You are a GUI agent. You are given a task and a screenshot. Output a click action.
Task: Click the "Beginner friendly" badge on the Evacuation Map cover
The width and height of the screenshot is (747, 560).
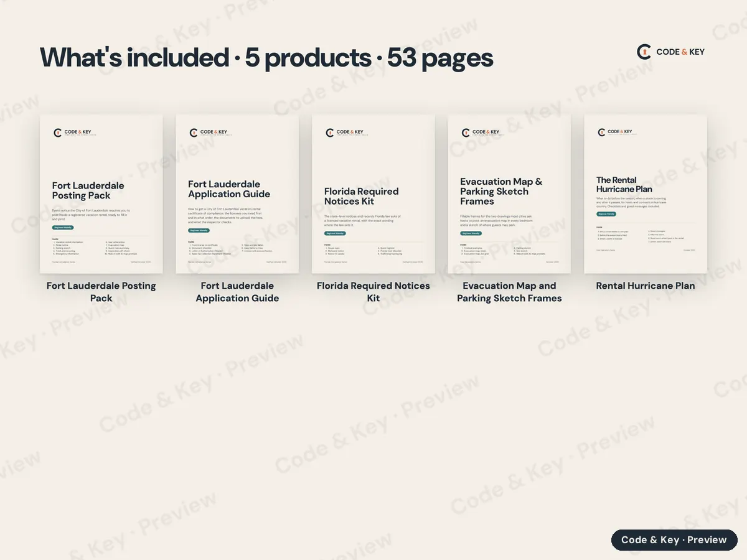[471, 233]
